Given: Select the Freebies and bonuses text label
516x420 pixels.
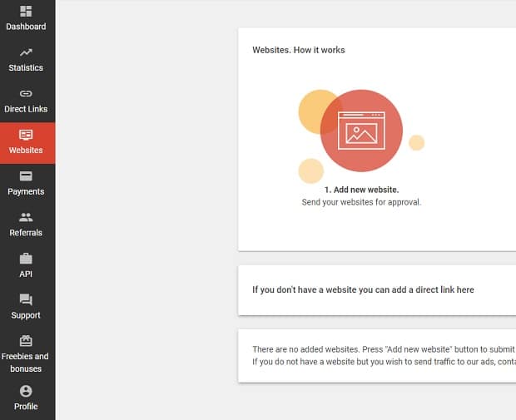Looking at the screenshot, I should [26, 363].
